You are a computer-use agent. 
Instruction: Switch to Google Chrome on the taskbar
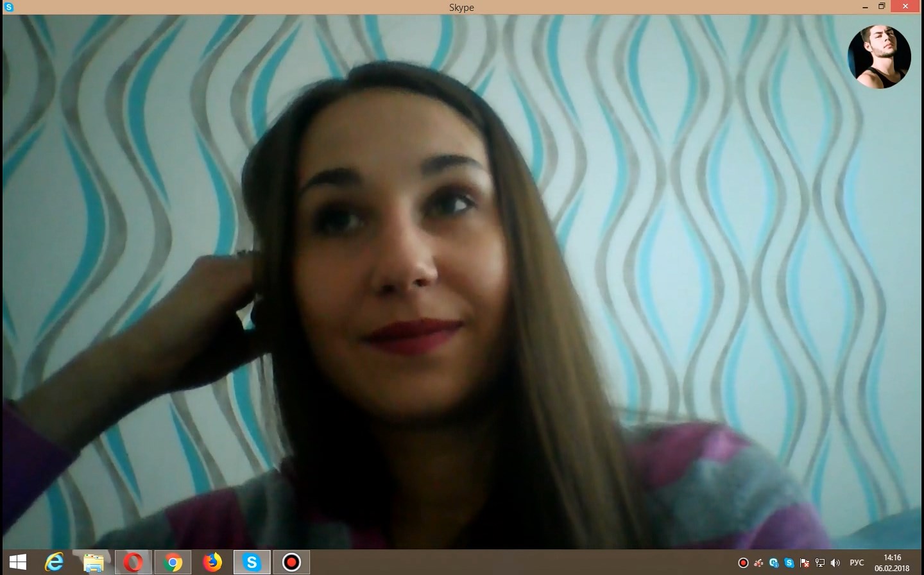(x=172, y=563)
